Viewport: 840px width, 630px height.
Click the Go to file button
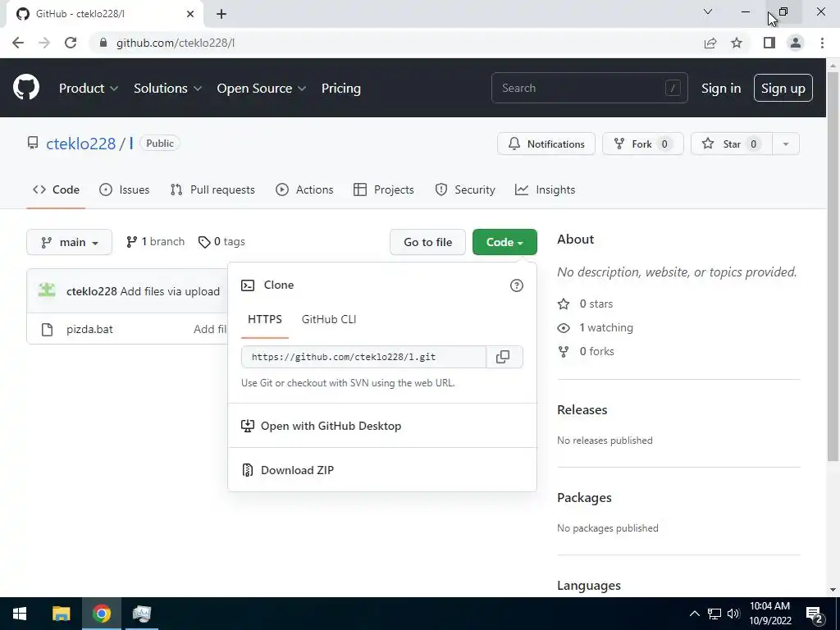pos(427,242)
